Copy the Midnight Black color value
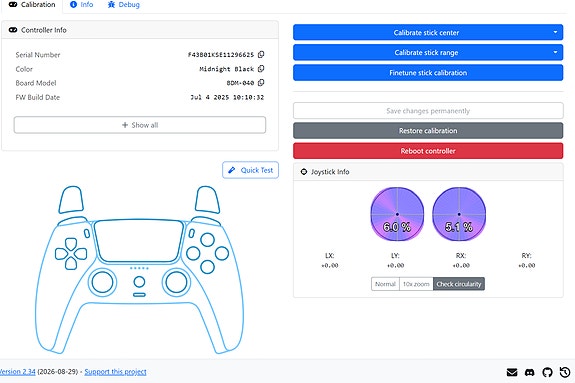The width and height of the screenshot is (575, 383). [261, 69]
